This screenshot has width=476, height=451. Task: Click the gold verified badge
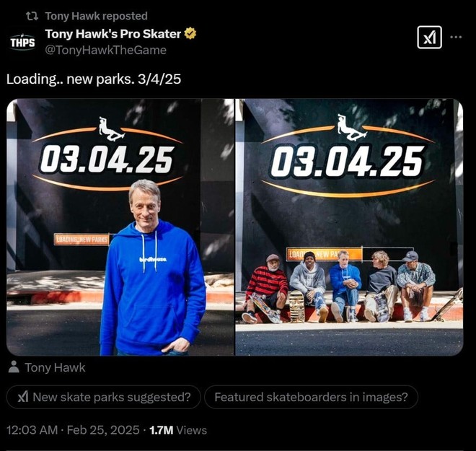[x=191, y=34]
